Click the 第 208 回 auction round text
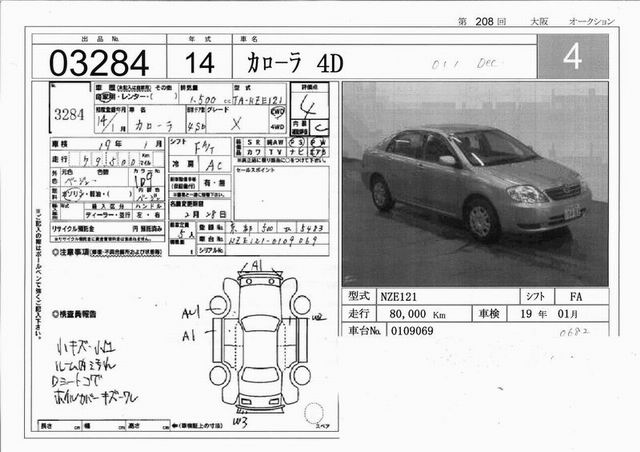 (x=482, y=22)
